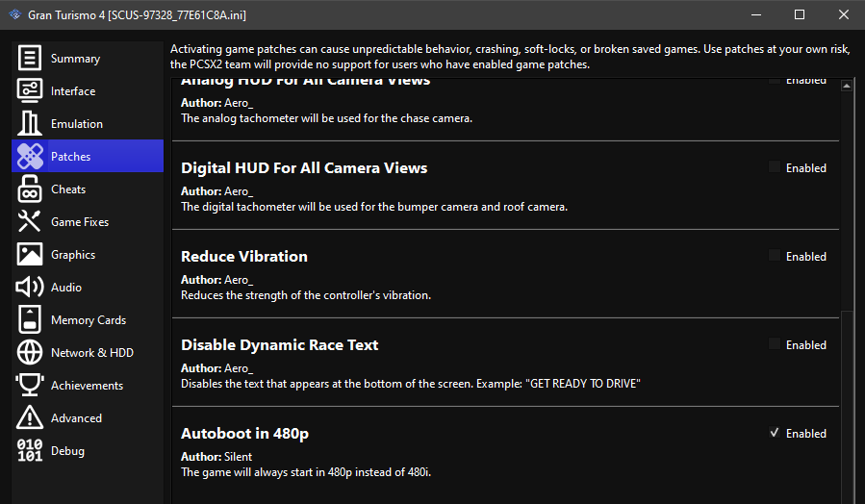Image resolution: width=865 pixels, height=504 pixels.
Task: Click the Graphics picture icon
Action: tap(30, 254)
